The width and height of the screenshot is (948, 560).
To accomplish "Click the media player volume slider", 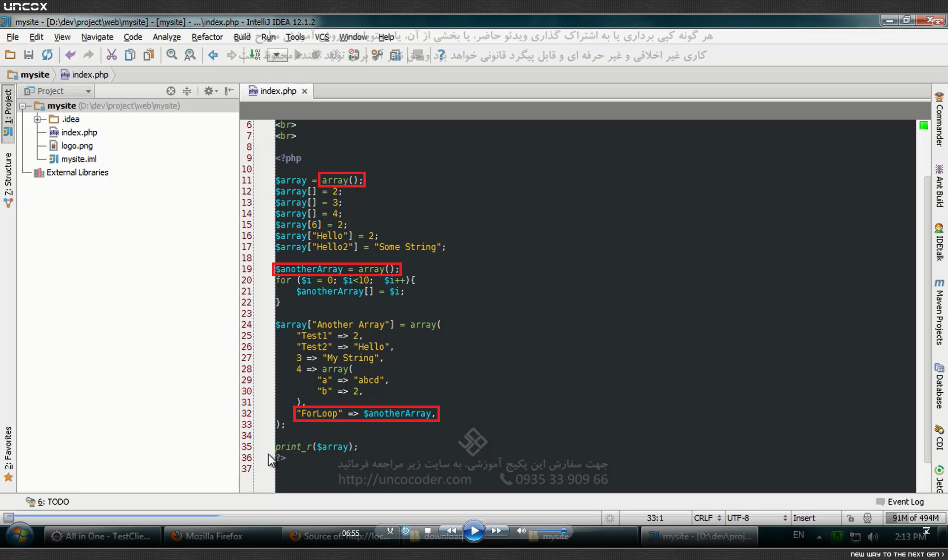I will (x=550, y=531).
